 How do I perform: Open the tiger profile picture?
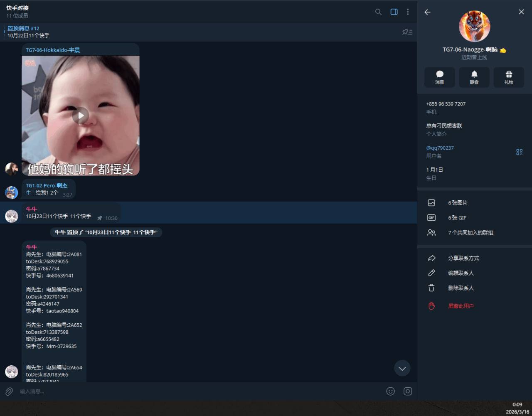474,26
